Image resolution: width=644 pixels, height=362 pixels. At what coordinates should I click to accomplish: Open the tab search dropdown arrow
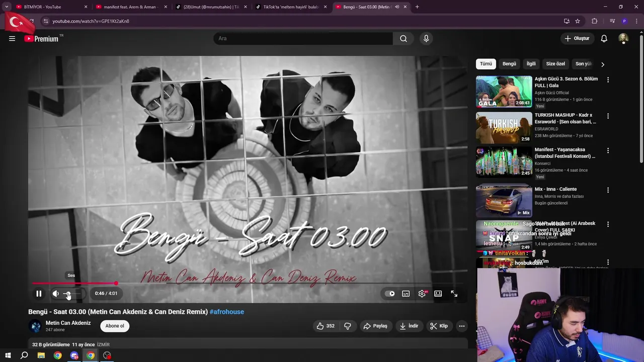point(7,7)
